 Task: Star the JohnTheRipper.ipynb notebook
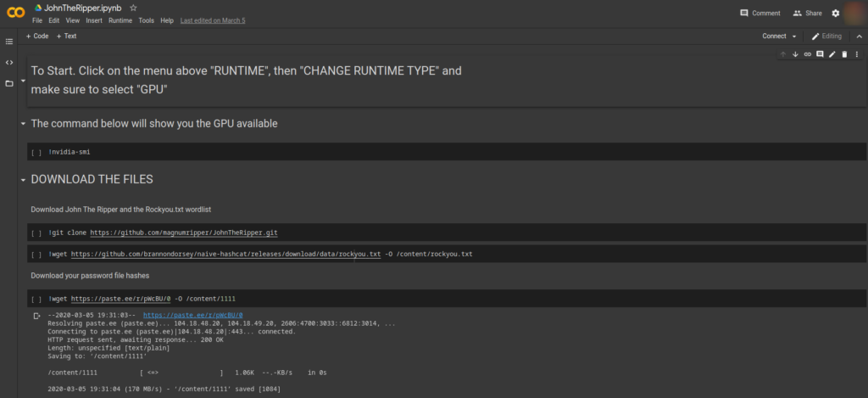pyautogui.click(x=133, y=8)
